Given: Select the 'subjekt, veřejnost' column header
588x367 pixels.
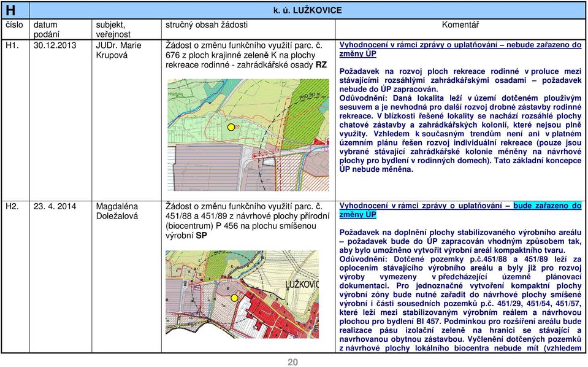Looking at the screenshot, I should pos(113,29).
